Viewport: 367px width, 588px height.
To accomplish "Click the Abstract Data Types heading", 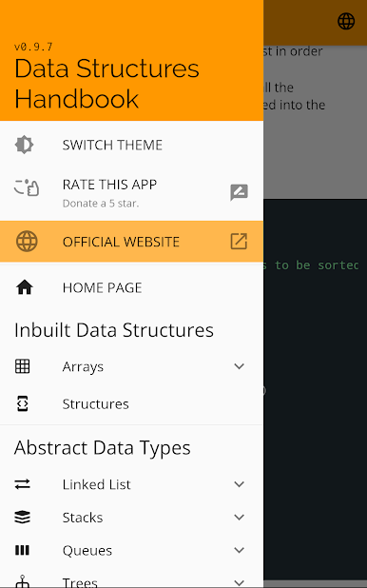I will click(x=103, y=448).
